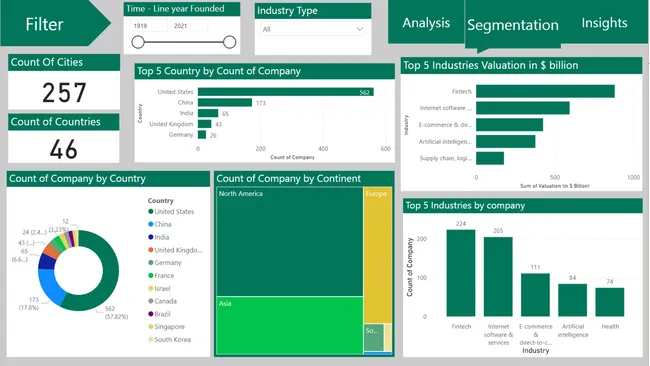Viewport: 650px width, 366px height.
Task: Click the Count of Countries value 46
Action: click(63, 149)
